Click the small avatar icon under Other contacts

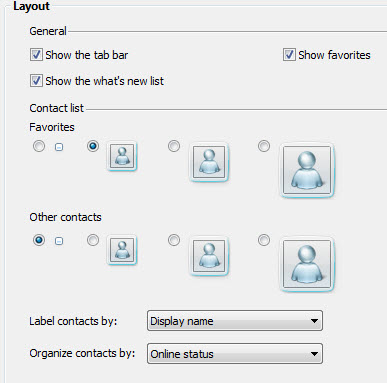click(122, 250)
